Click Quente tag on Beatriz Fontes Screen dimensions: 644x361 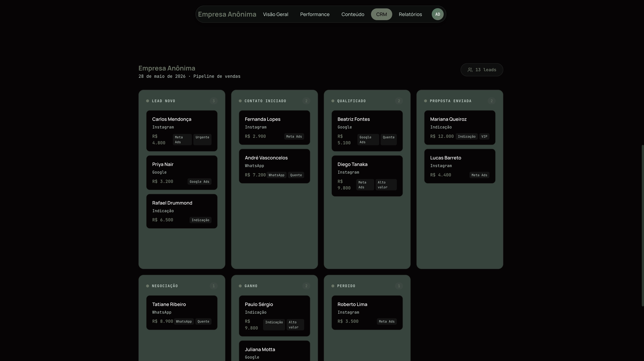389,140
